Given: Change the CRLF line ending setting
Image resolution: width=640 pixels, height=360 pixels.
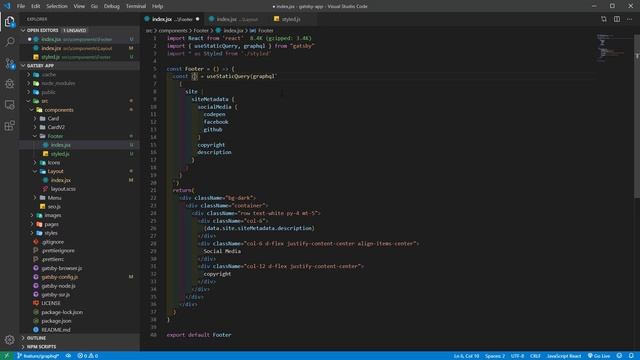Looking at the screenshot, I should (x=535, y=356).
